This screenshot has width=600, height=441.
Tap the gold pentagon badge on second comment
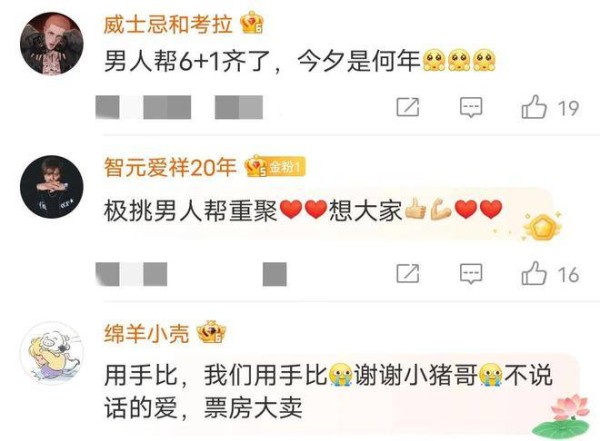pyautogui.click(x=541, y=227)
